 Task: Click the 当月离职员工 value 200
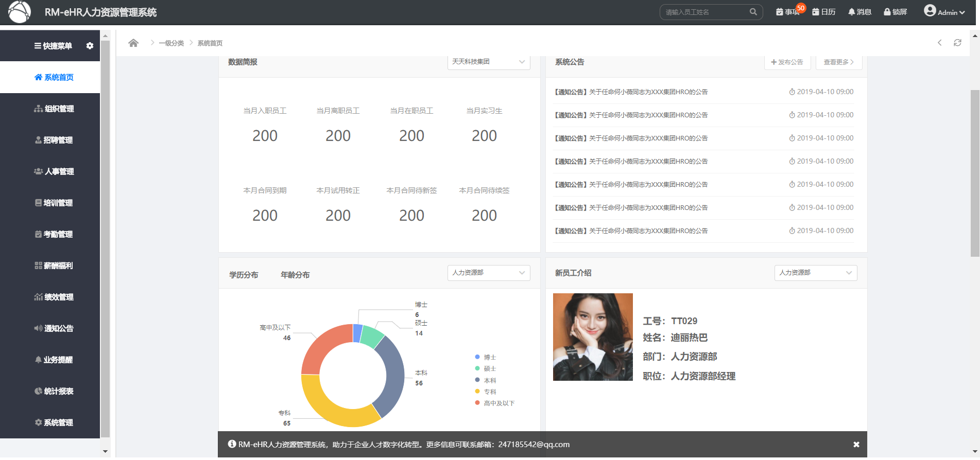coord(338,136)
